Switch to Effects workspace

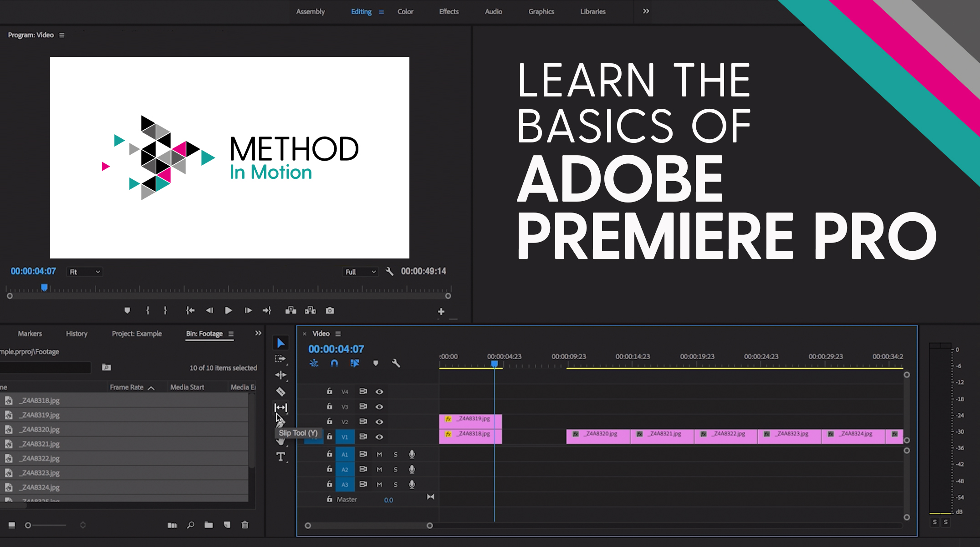pos(449,11)
